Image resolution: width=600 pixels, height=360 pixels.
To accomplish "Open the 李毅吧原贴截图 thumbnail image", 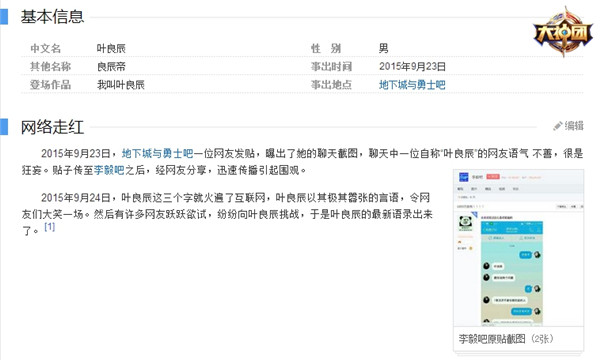I will [x=518, y=248].
